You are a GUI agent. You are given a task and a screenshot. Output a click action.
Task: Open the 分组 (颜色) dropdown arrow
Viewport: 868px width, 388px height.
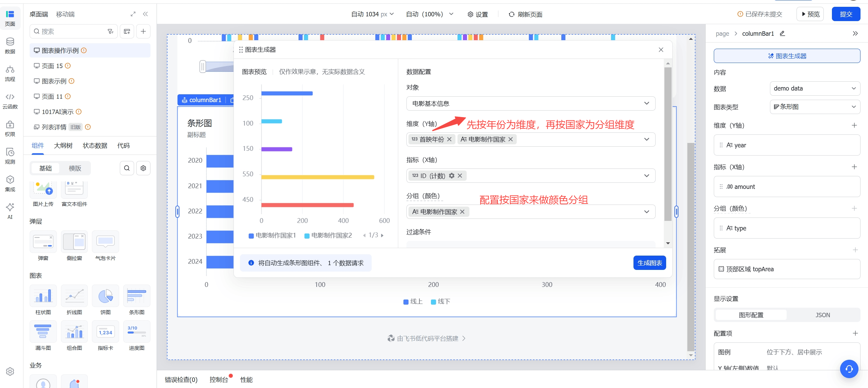(647, 212)
